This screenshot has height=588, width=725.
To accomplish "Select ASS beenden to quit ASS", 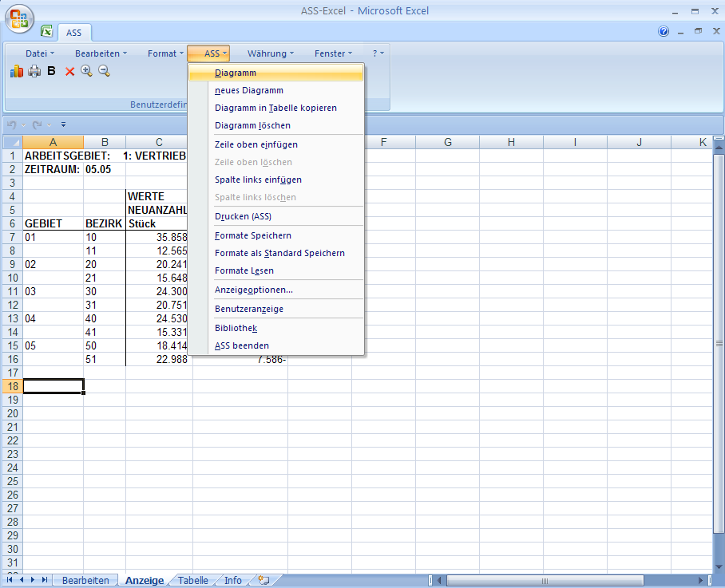I will (x=276, y=345).
